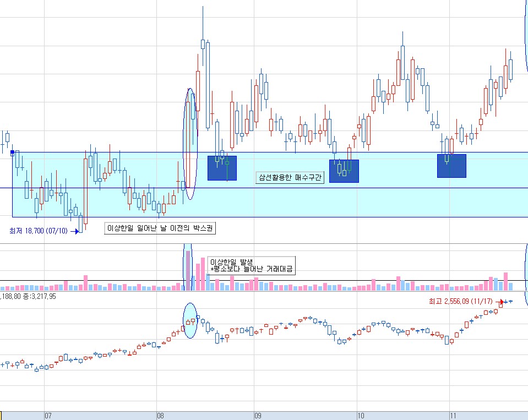Select the '이상한일 일어난 날 이전의 박스권' annotation
Viewport: 528px width, 420px height.
pos(160,228)
